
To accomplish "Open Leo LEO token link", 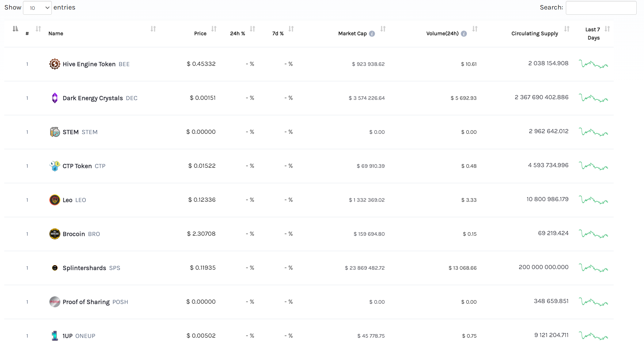I will tap(74, 200).
